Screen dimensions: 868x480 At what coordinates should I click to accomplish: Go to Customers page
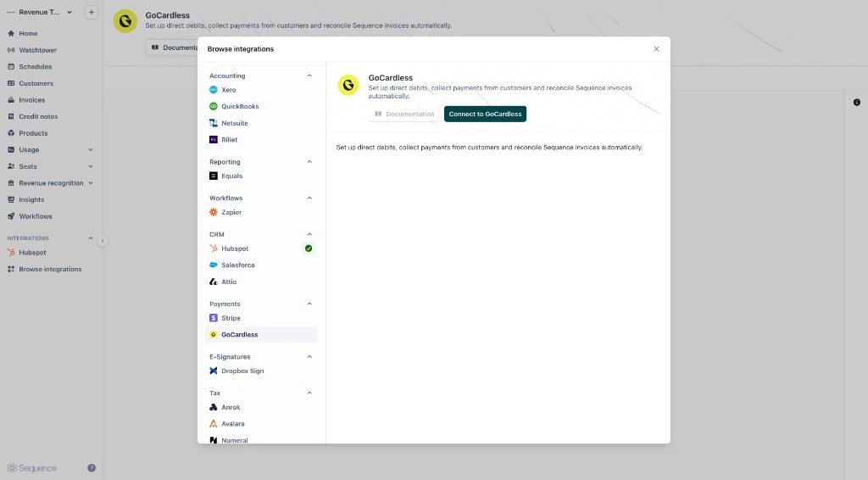tap(36, 83)
